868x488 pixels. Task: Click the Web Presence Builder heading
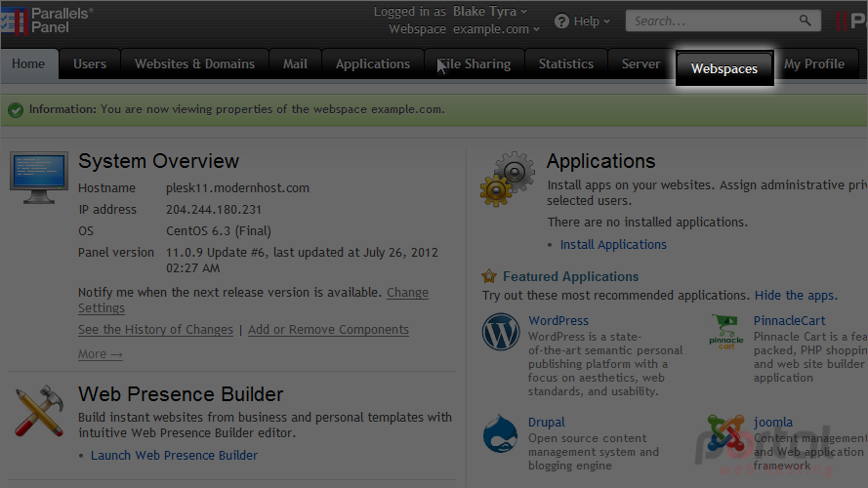(x=181, y=394)
